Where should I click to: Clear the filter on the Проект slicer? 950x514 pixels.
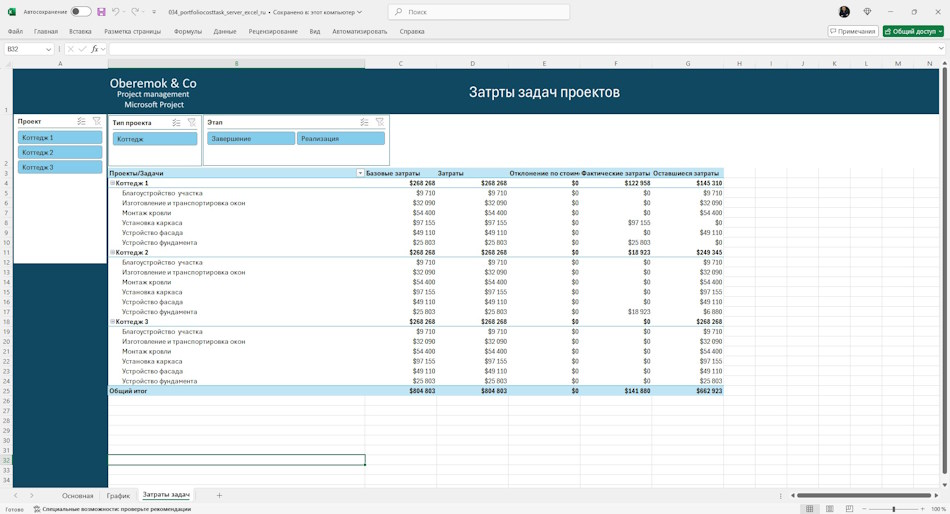point(96,121)
